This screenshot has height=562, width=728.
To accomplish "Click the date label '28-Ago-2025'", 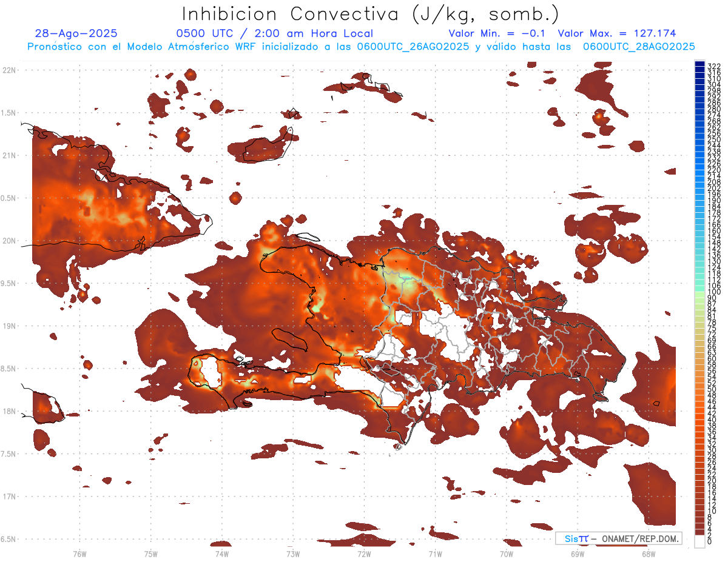I will coord(76,33).
